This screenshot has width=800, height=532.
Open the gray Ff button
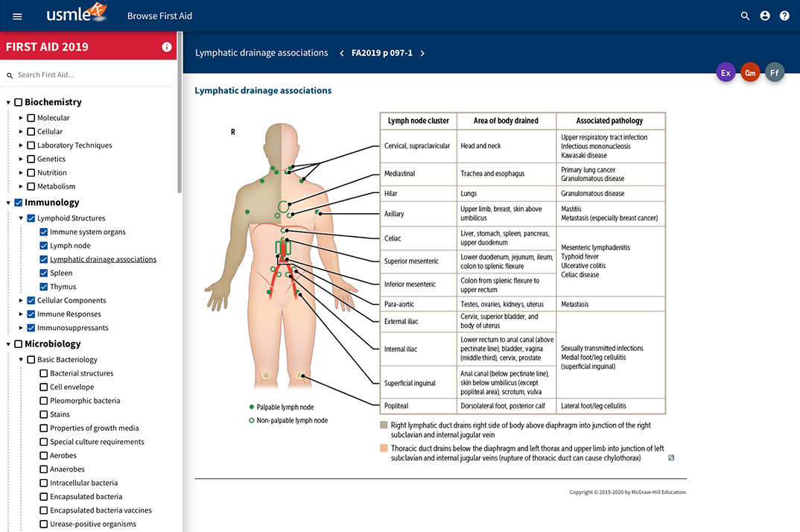pyautogui.click(x=775, y=72)
